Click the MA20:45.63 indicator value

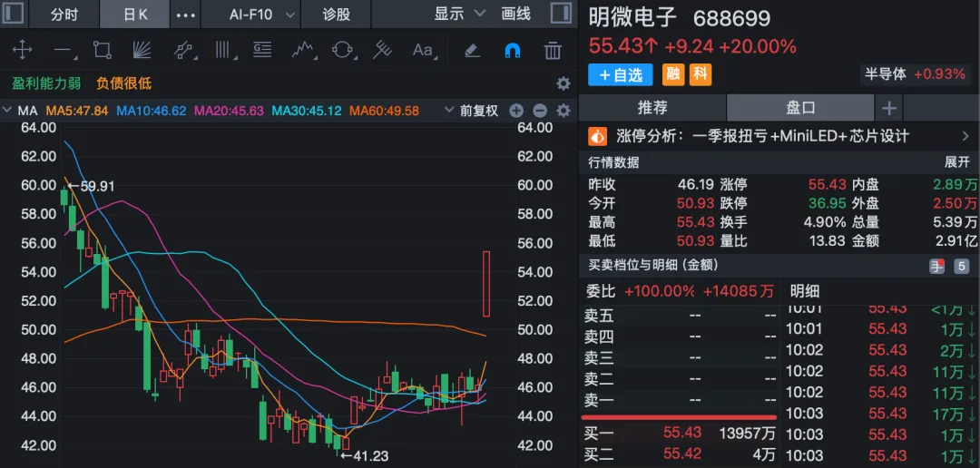coord(229,112)
